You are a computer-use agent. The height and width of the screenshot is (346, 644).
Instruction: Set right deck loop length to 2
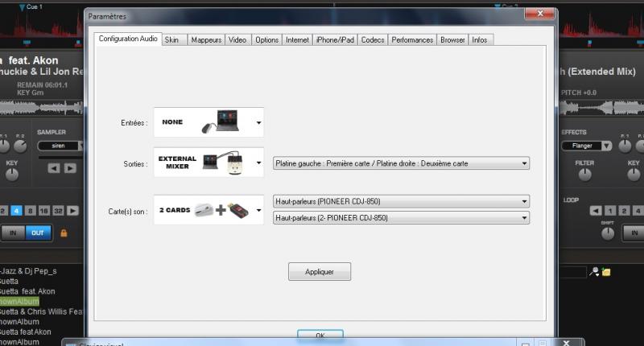click(x=624, y=211)
